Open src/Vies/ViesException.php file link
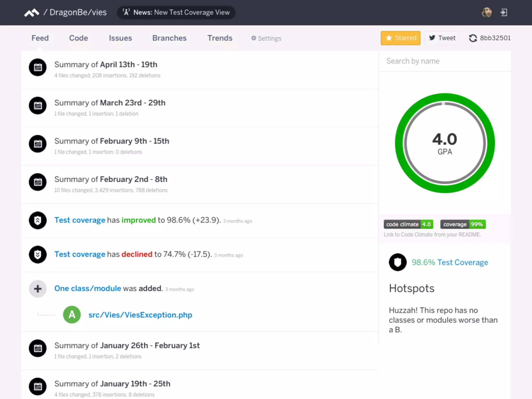The height and width of the screenshot is (399, 532). click(x=140, y=315)
